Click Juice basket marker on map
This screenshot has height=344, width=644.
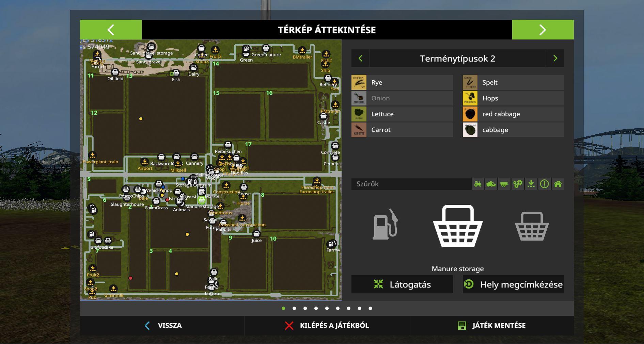point(256,234)
